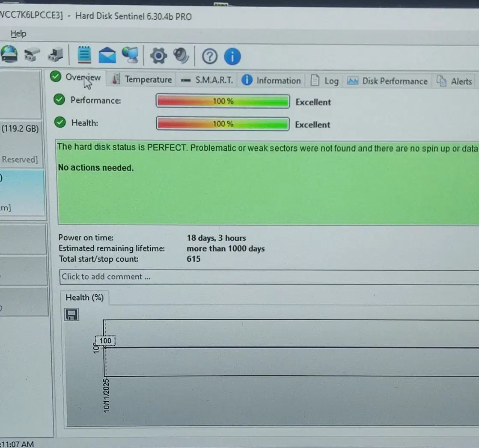Click the speaker sound alert icon

pyautogui.click(x=181, y=56)
